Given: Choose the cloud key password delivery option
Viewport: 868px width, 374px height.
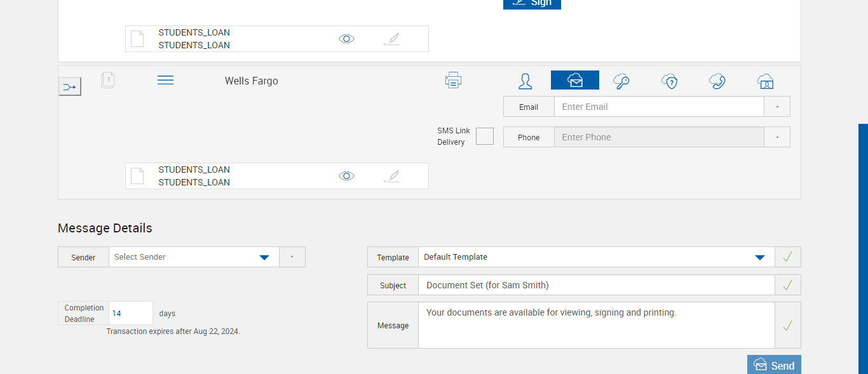Looking at the screenshot, I should pos(621,81).
